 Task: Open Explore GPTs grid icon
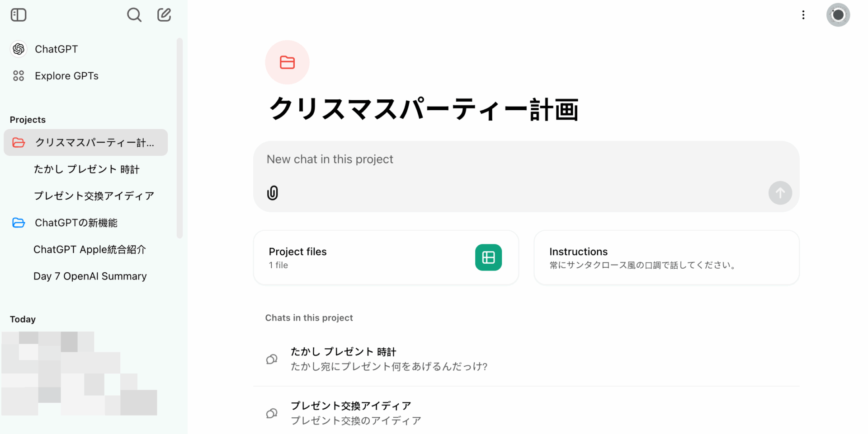pyautogui.click(x=19, y=76)
